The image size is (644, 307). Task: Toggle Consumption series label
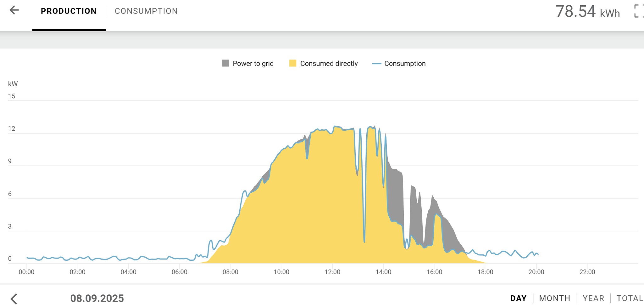tap(405, 64)
